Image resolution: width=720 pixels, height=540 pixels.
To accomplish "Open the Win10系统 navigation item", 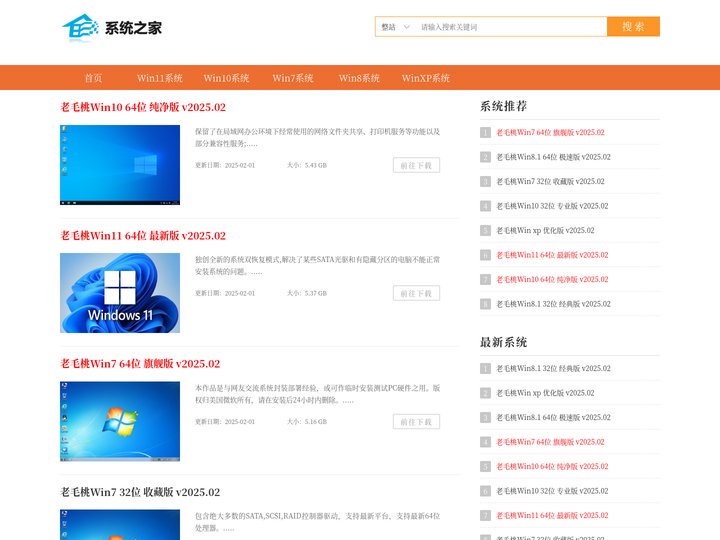I will (x=226, y=78).
